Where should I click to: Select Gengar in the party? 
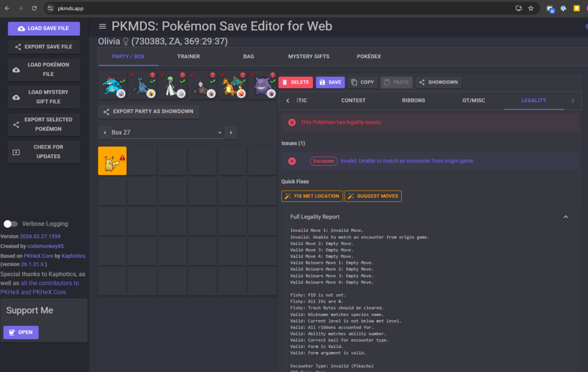tap(262, 85)
